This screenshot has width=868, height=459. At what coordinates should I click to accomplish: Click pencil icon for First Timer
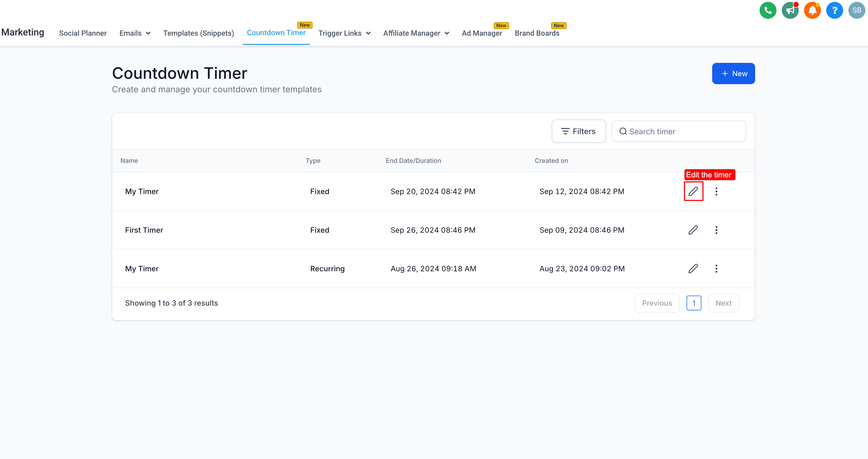coord(693,230)
